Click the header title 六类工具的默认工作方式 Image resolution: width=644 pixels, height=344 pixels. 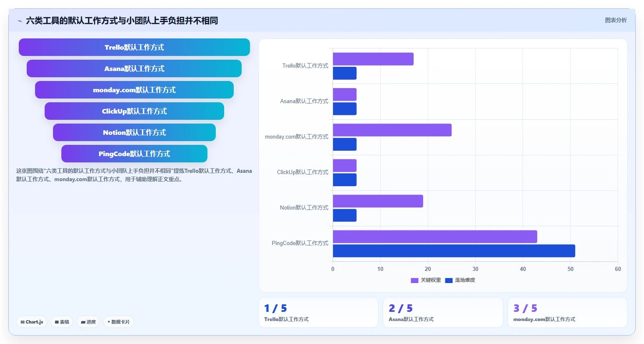[x=122, y=20]
